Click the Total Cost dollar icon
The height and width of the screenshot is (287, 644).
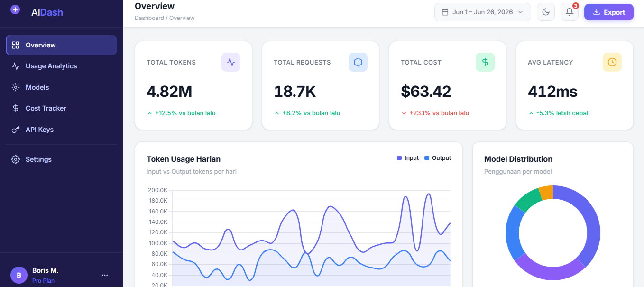point(485,62)
